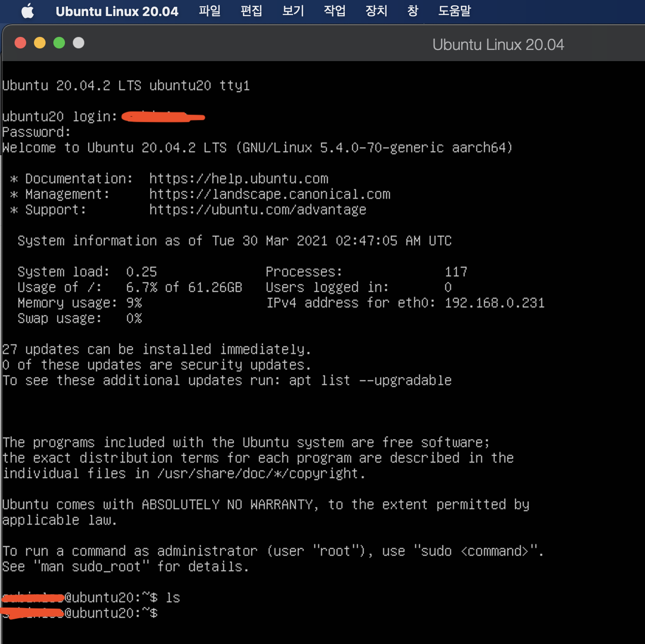Open the 편집 menu
The height and width of the screenshot is (644, 645).
point(251,11)
